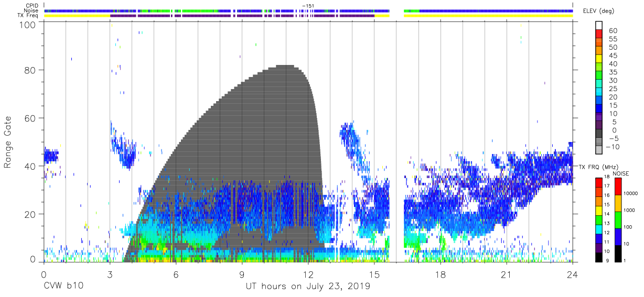Click the green 100 NOISE colorbar swatch
The width and height of the screenshot is (644, 297).
pyautogui.click(x=617, y=219)
